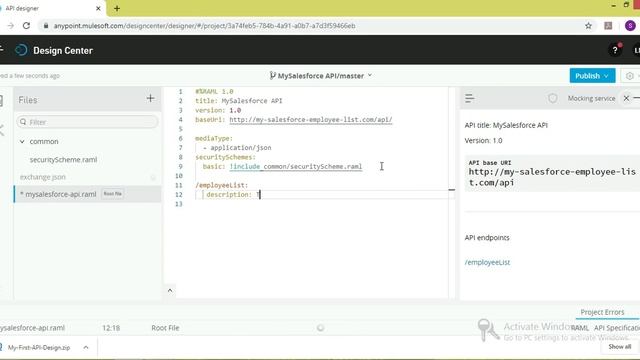This screenshot has width=640, height=360.
Task: Open the help question mark menu
Action: (615, 50)
